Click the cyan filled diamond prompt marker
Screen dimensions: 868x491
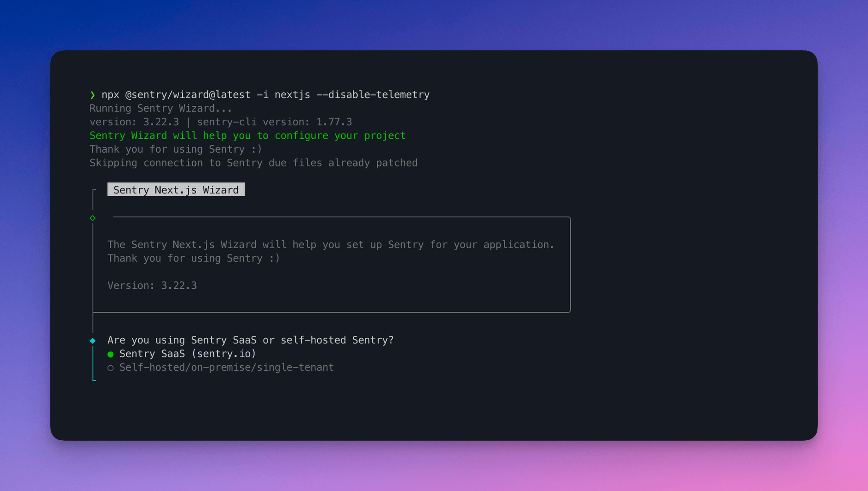pyautogui.click(x=92, y=340)
